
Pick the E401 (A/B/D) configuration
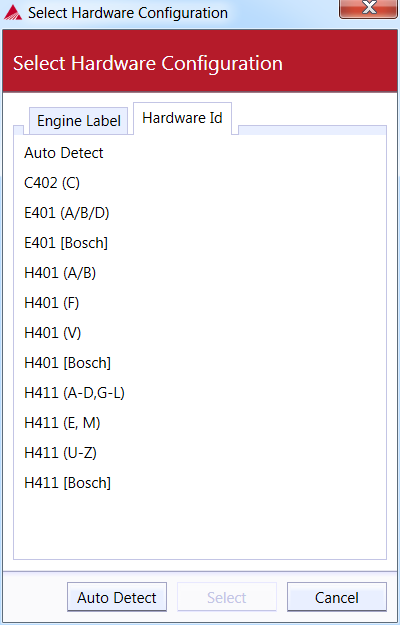pos(67,213)
